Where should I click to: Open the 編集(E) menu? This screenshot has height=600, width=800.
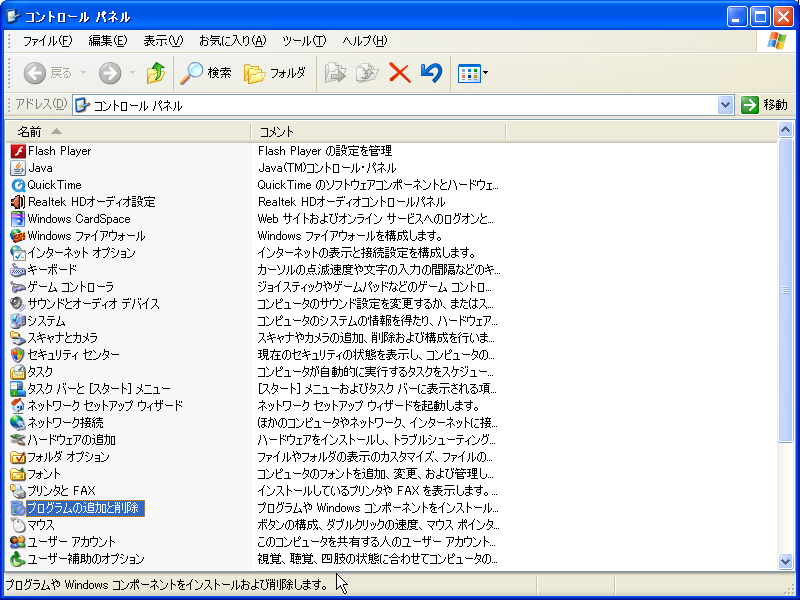(108, 41)
